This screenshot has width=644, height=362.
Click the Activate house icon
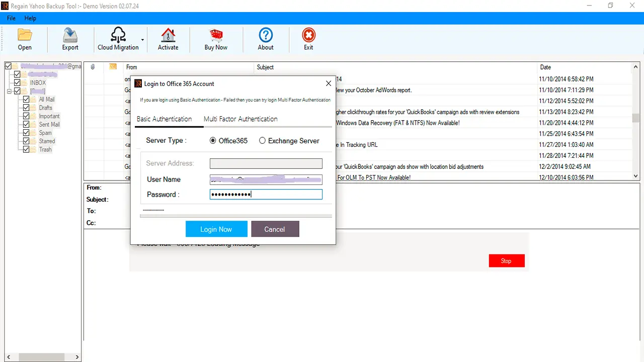tap(168, 40)
